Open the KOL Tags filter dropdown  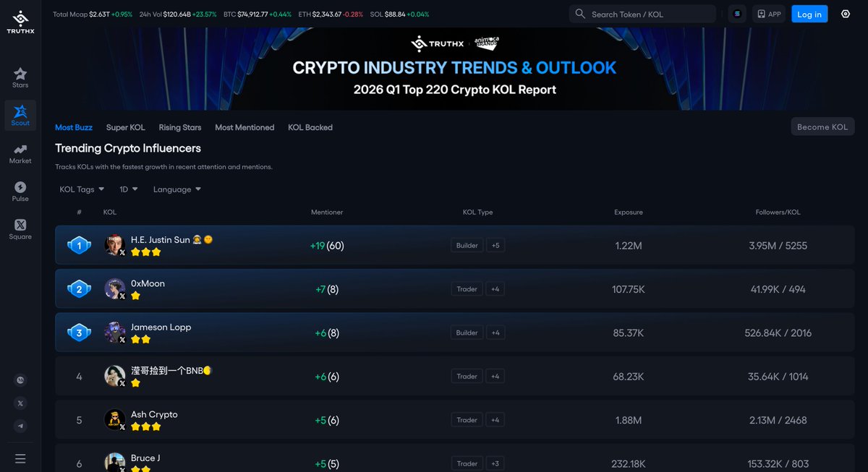pos(82,189)
